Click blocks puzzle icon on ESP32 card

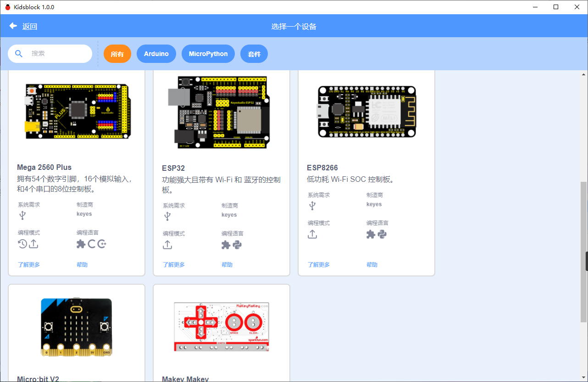pos(226,245)
